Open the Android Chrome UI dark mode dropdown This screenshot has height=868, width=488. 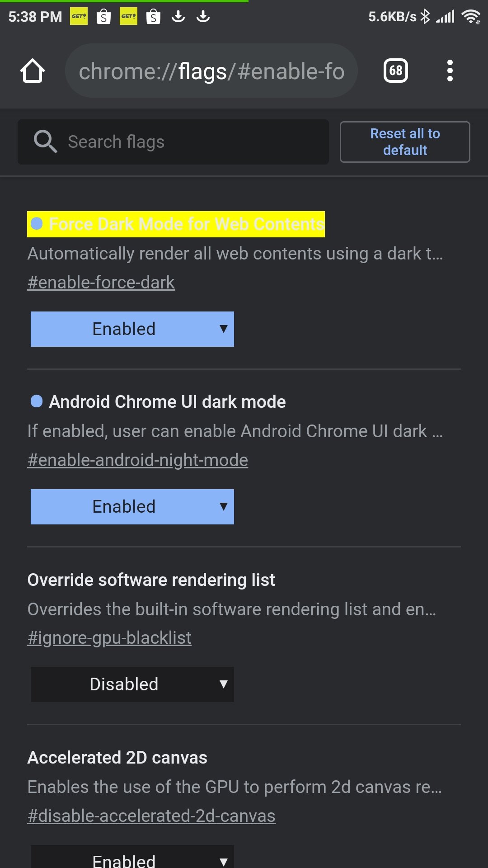coord(132,507)
